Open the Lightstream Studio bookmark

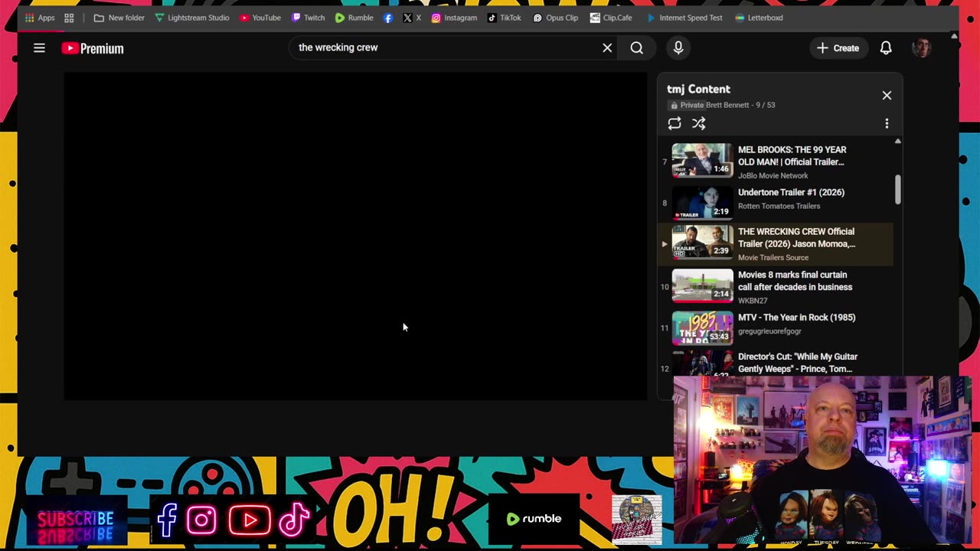pos(191,18)
